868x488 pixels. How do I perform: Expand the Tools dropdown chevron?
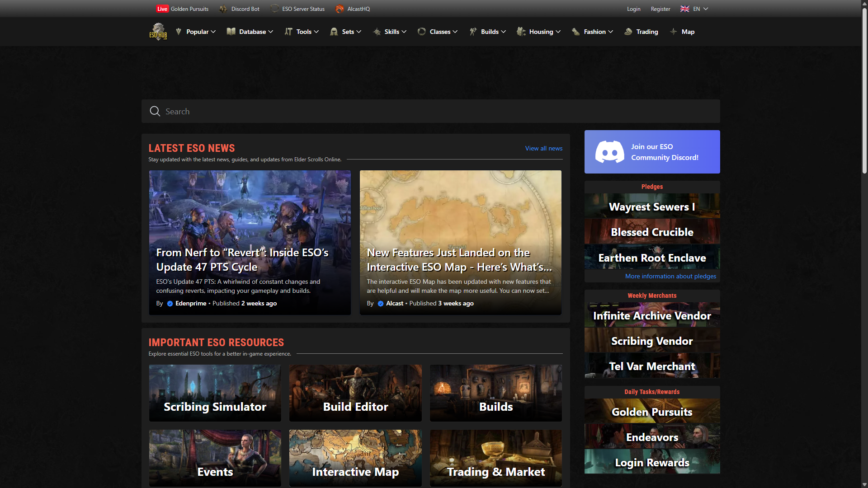316,32
